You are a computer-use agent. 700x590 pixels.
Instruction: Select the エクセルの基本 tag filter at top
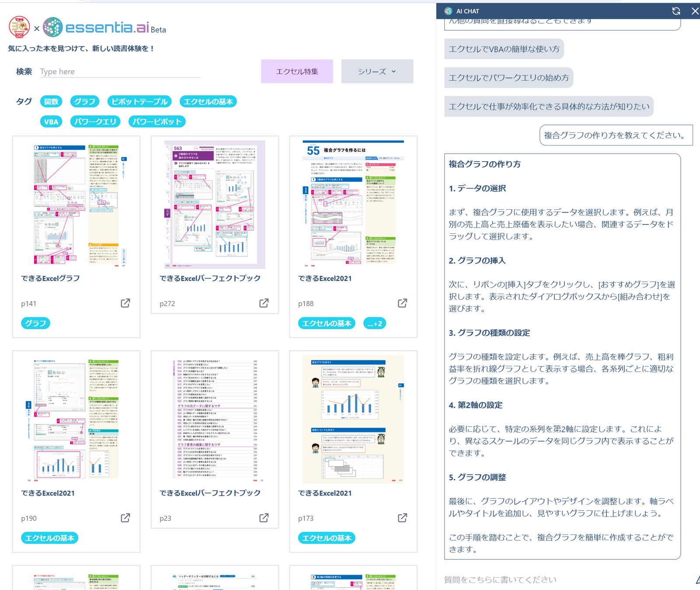(x=208, y=101)
